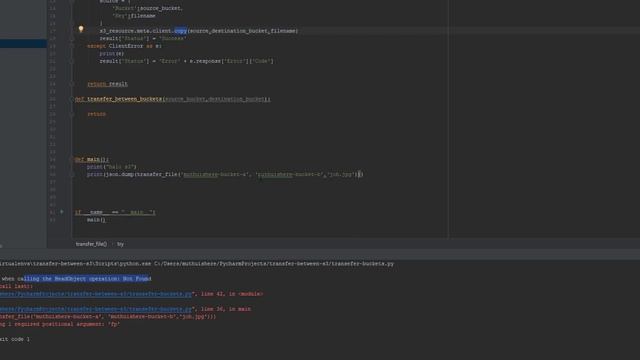The image size is (640, 360).
Task: Click result['Status'] = 'Success' line
Action: click(143, 38)
